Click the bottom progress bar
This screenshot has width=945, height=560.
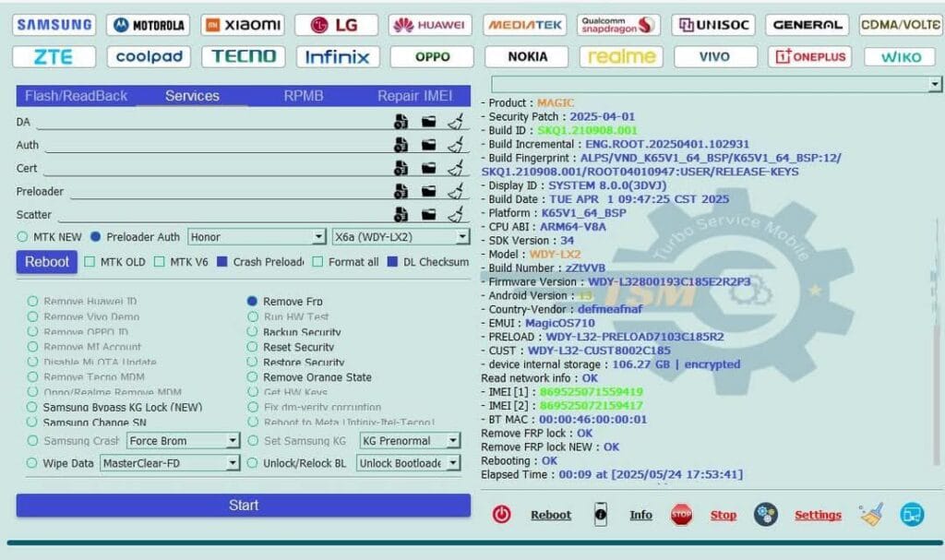pos(475,542)
